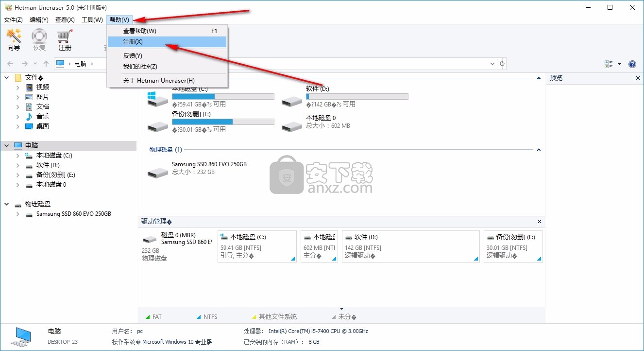Select 电脑 node in tree

(x=32, y=145)
